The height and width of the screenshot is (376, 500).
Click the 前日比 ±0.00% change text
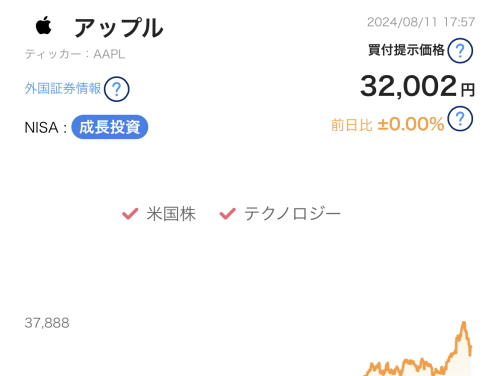tap(387, 124)
